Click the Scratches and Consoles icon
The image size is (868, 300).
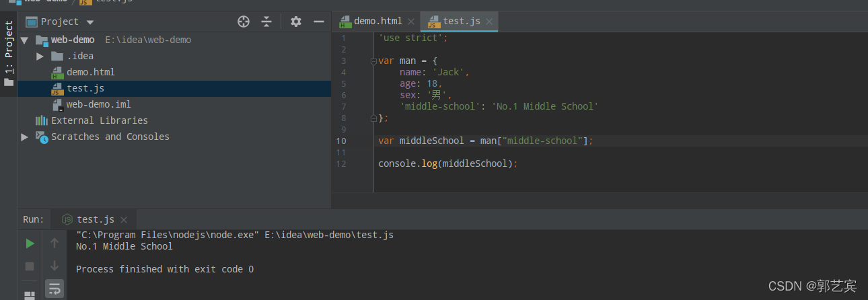[x=41, y=137]
